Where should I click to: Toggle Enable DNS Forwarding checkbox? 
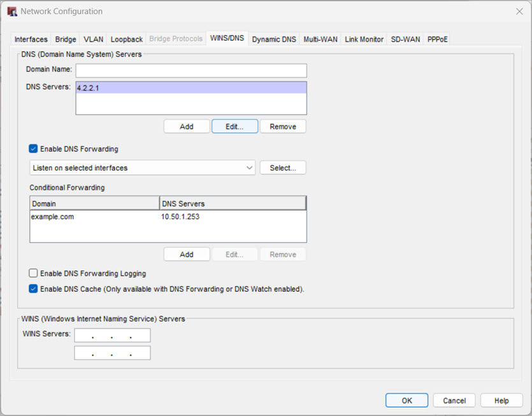pos(33,148)
